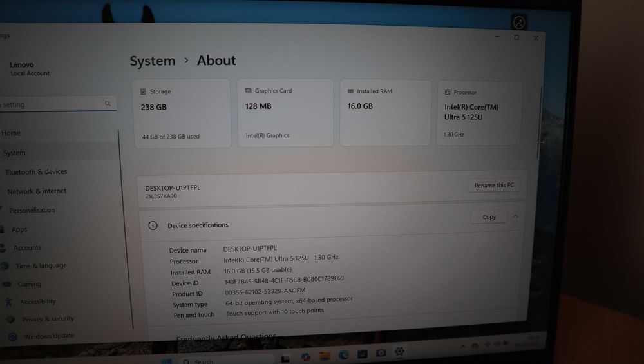The image size is (644, 364).
Task: Open the Storage 238 GB card
Action: click(182, 113)
